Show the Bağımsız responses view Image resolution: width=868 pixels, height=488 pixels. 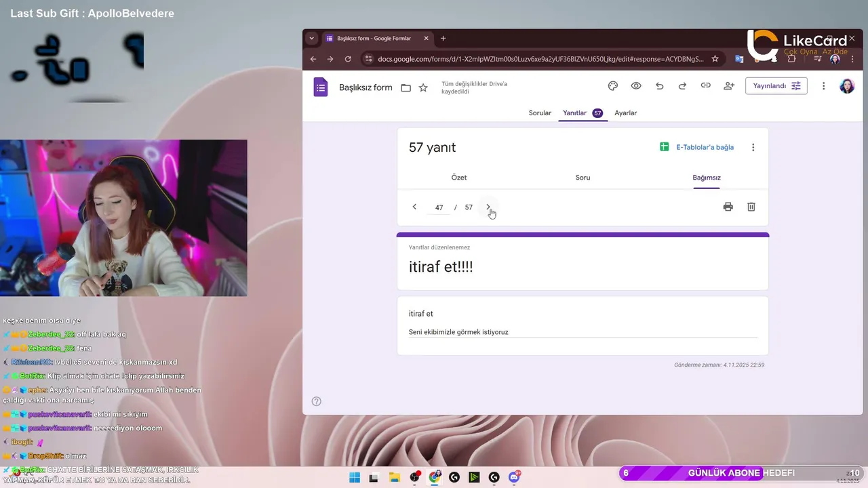pos(707,178)
